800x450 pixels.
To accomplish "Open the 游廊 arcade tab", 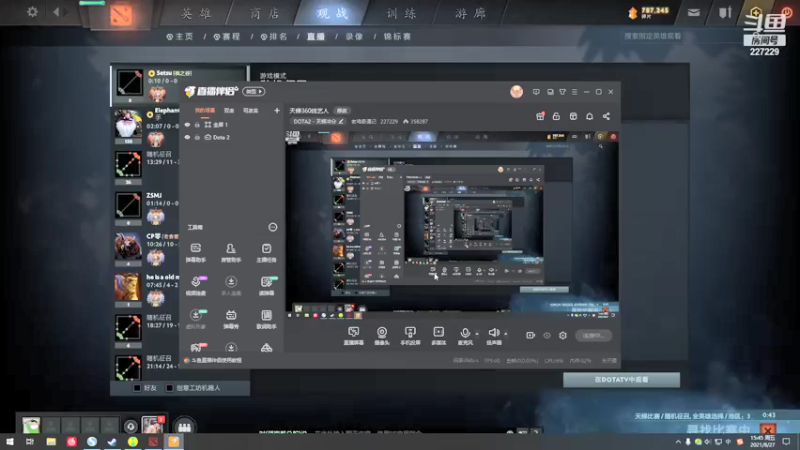I will pos(470,14).
